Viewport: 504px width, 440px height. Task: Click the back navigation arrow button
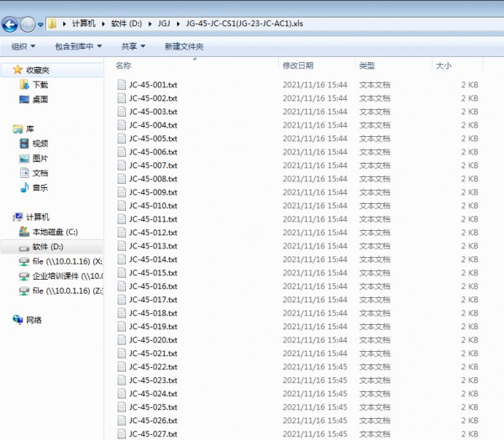click(10, 24)
